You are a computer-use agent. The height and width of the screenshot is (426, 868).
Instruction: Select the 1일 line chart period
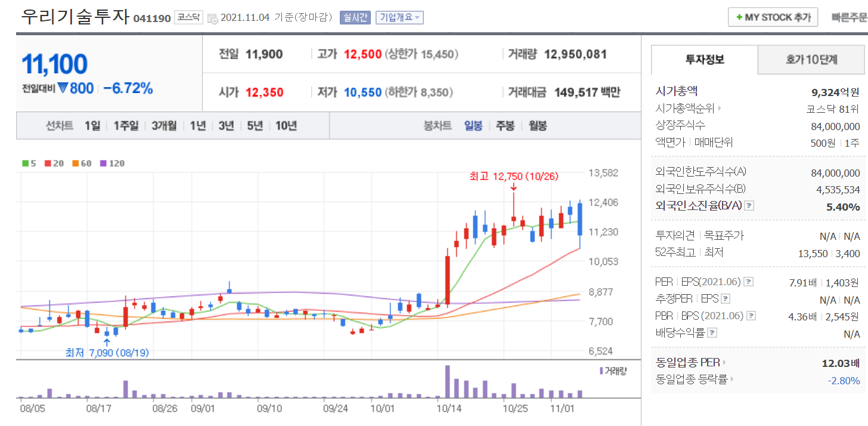click(x=92, y=126)
